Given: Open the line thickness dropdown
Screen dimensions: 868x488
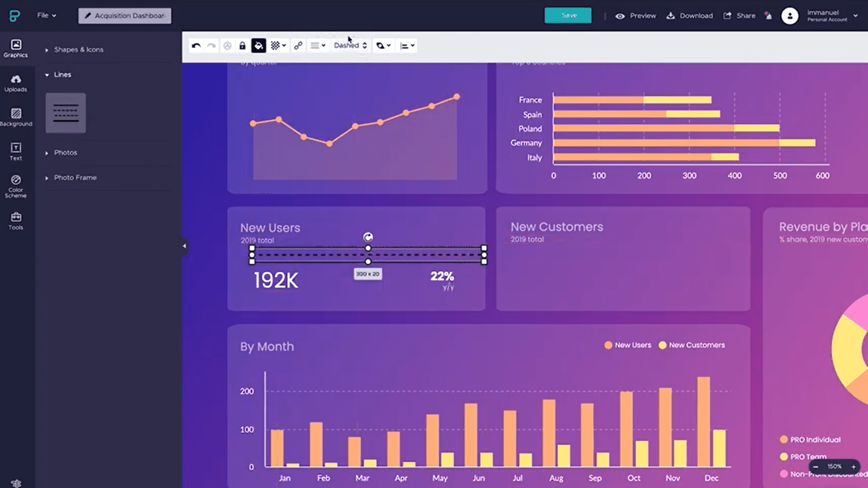Looking at the screenshot, I should (318, 46).
